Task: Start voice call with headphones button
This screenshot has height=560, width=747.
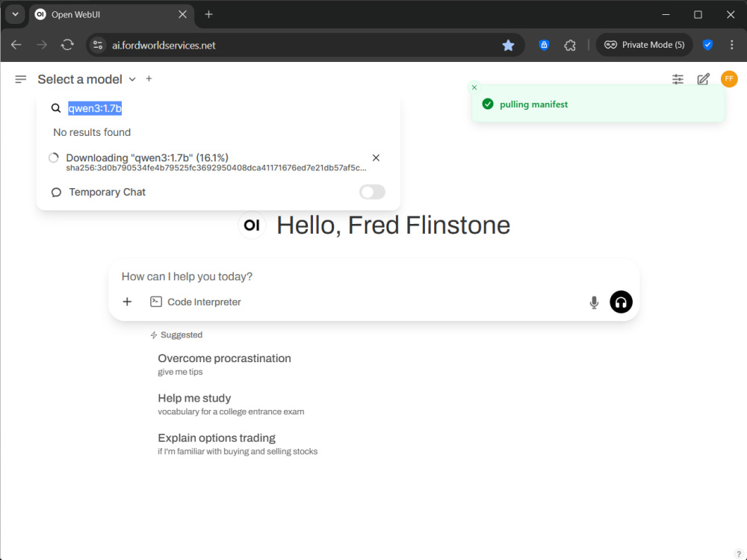Action: (621, 302)
